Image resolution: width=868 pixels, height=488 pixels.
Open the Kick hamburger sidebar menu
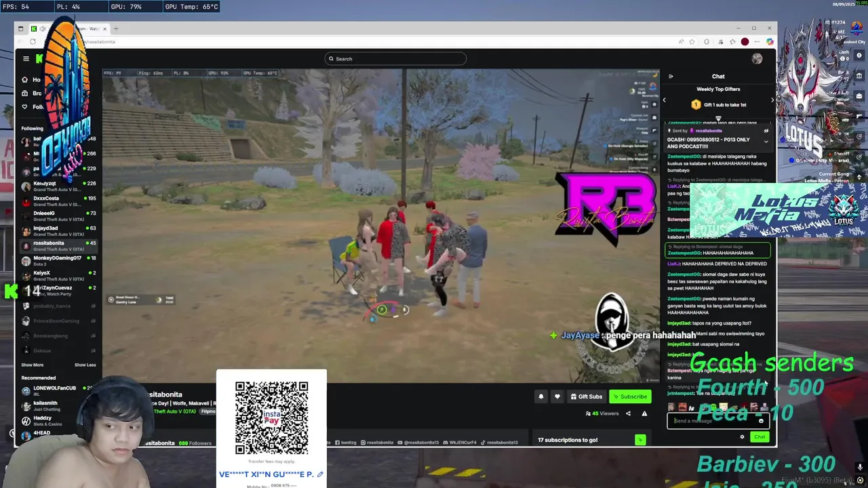click(x=26, y=59)
